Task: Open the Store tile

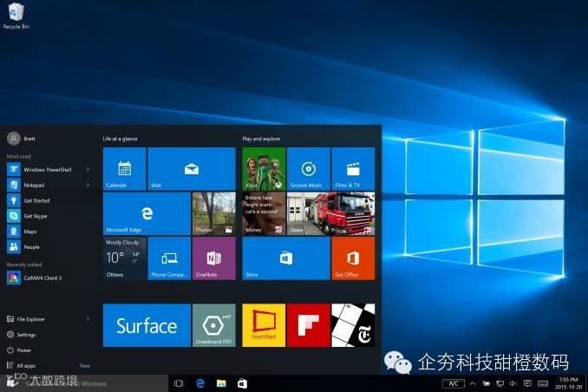Action: (286, 258)
